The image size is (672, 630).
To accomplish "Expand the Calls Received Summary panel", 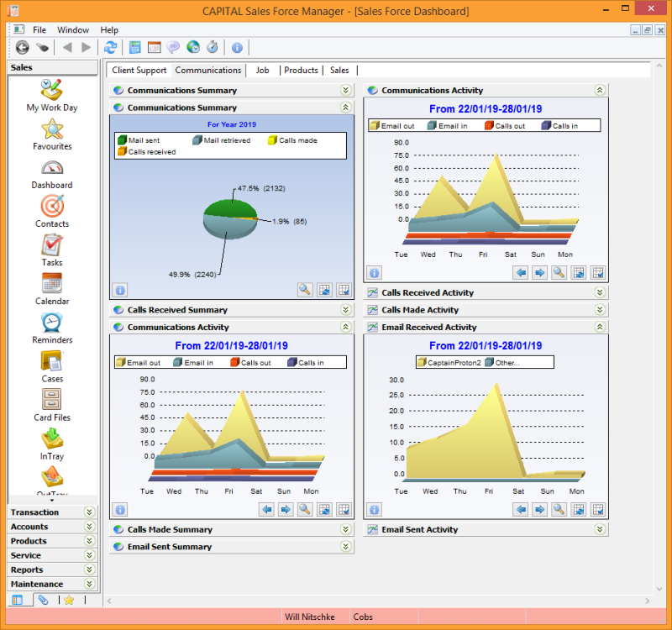I will [x=346, y=309].
